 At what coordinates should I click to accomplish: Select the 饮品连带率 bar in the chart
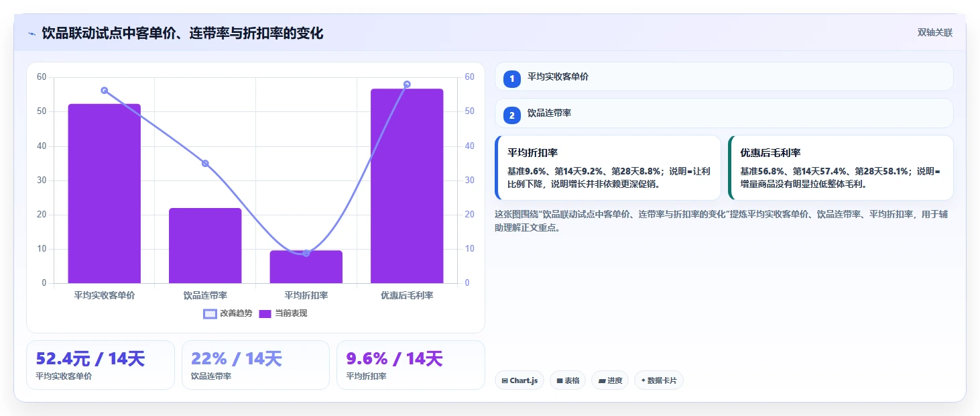[x=205, y=246]
